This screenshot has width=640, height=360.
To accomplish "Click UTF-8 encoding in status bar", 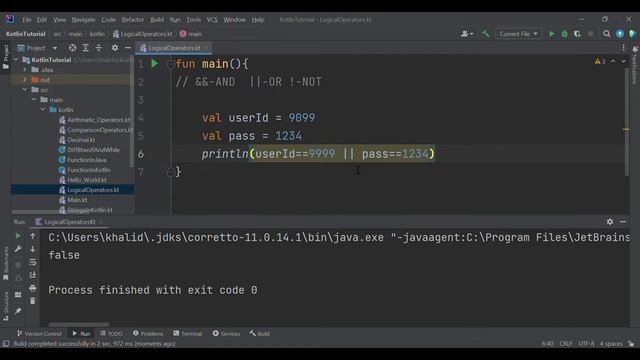I will (x=586, y=344).
